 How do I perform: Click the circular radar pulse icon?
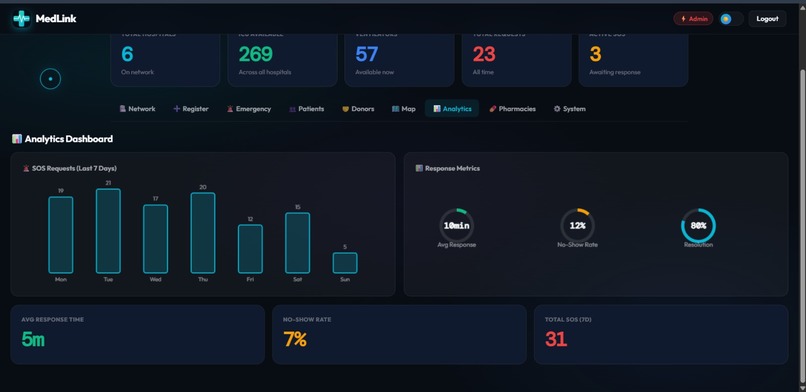pyautogui.click(x=50, y=79)
